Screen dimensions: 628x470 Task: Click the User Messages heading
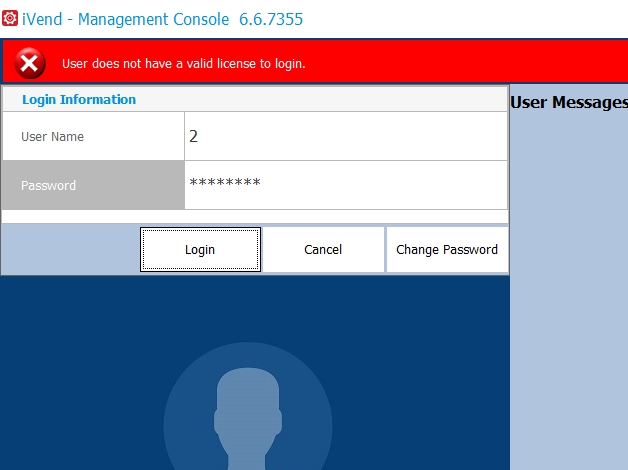(569, 102)
